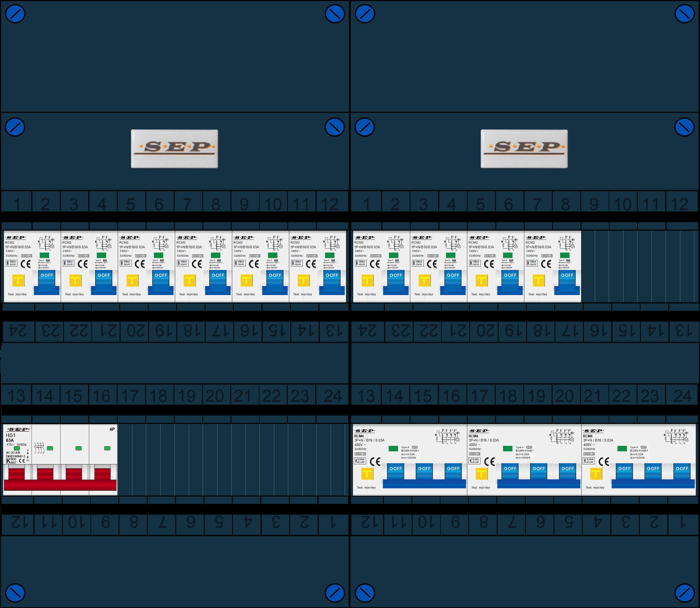Click upright slot number 24 label in right panel
The image size is (700, 608).
682,396
